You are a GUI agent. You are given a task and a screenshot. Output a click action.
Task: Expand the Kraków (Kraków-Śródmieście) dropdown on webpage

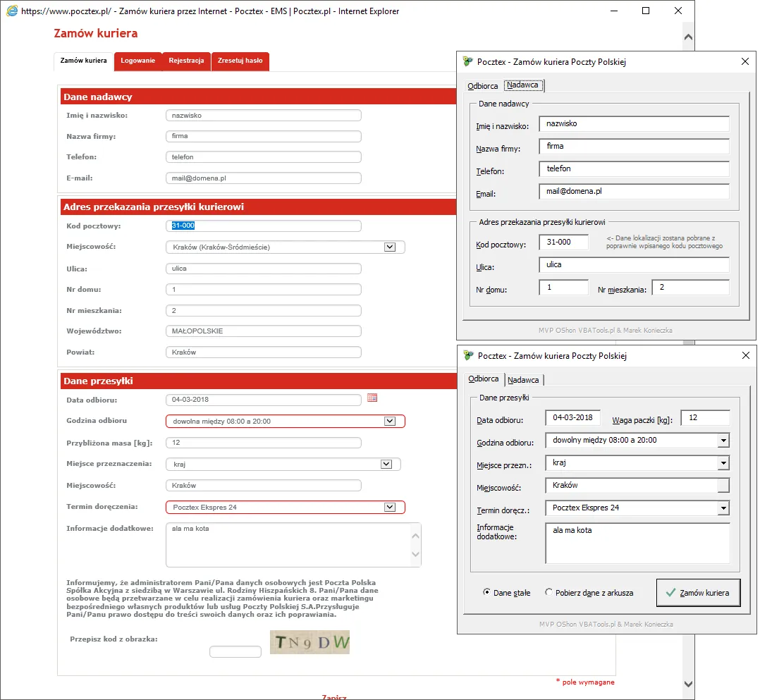[389, 247]
